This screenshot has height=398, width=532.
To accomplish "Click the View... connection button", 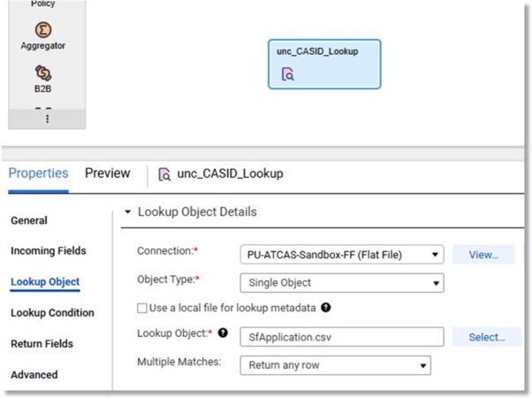I will point(483,255).
